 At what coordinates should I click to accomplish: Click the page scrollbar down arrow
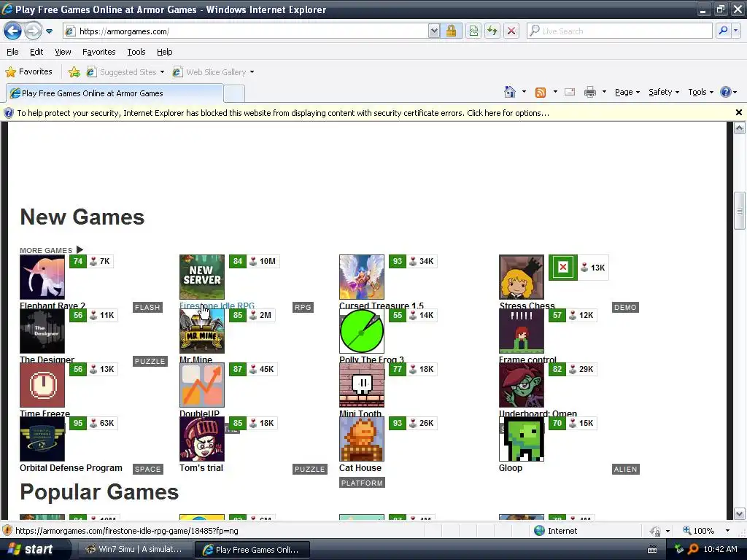point(740,514)
